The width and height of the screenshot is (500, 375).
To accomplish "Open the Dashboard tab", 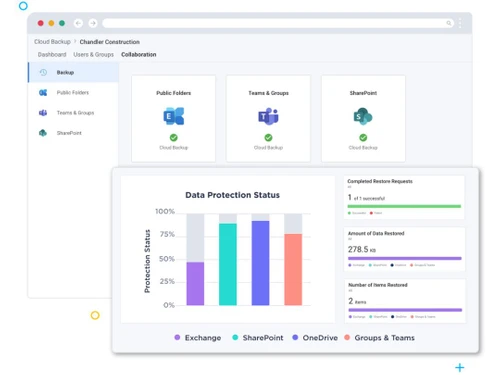I will pyautogui.click(x=52, y=54).
